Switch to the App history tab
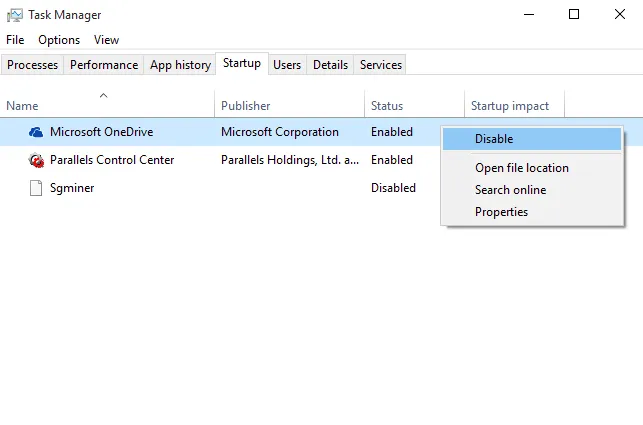 180,65
